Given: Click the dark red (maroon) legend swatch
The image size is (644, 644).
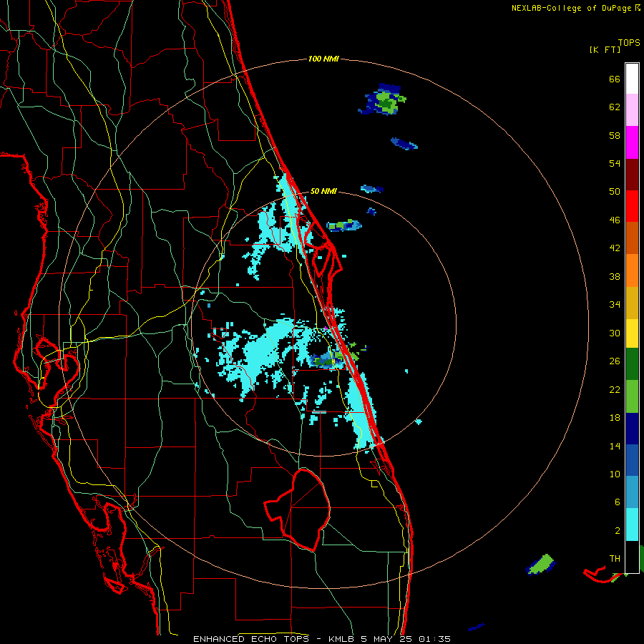Looking at the screenshot, I should (x=632, y=174).
